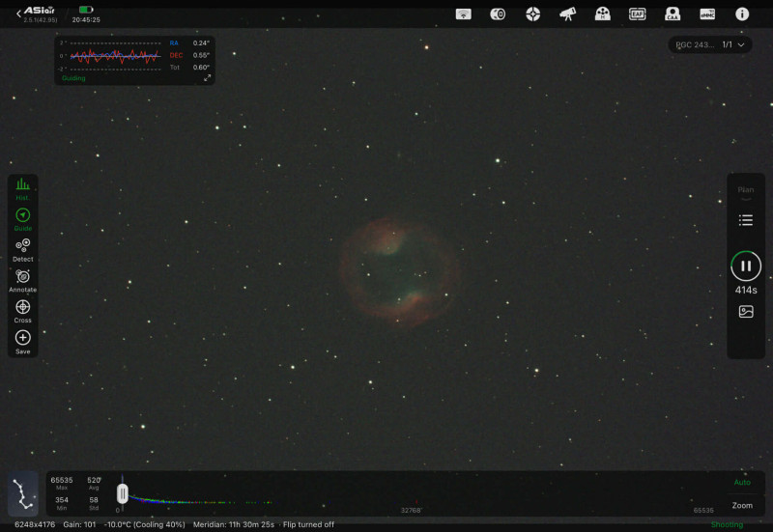Toggle the Hist histogram display
This screenshot has height=532, width=773.
(x=22, y=187)
